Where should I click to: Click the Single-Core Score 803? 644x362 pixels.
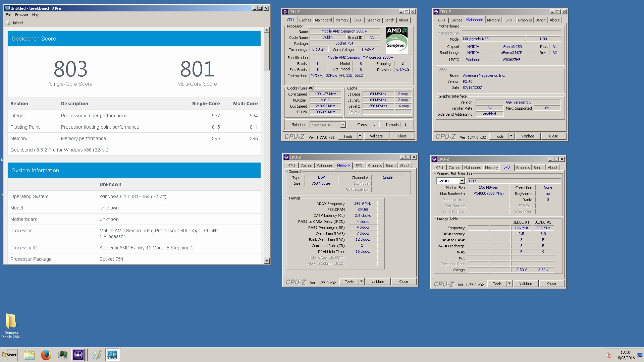[x=70, y=69]
